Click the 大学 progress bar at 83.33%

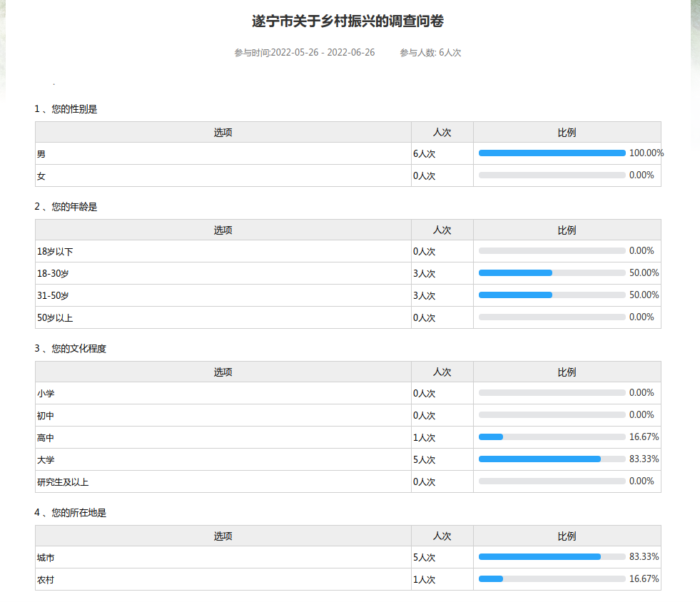[552, 459]
